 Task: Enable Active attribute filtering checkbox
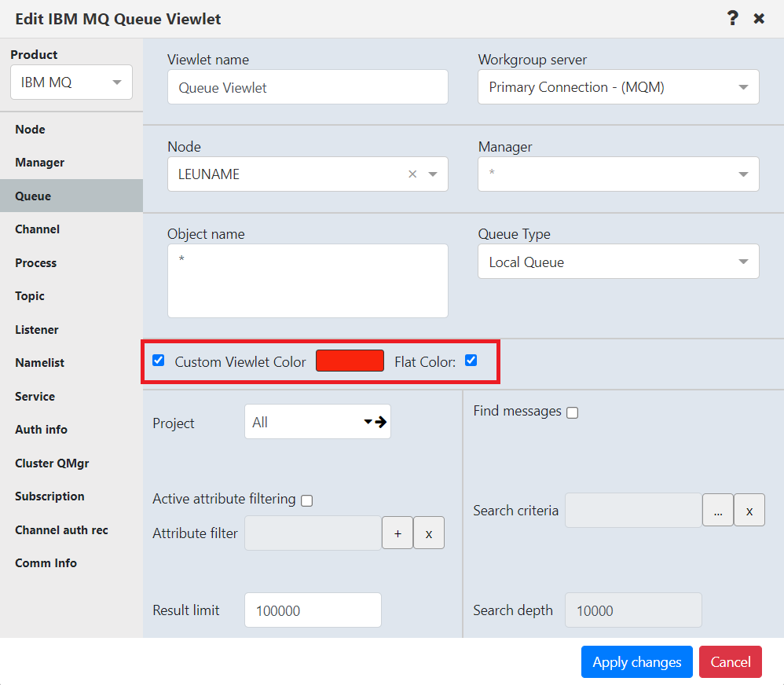[x=307, y=500]
